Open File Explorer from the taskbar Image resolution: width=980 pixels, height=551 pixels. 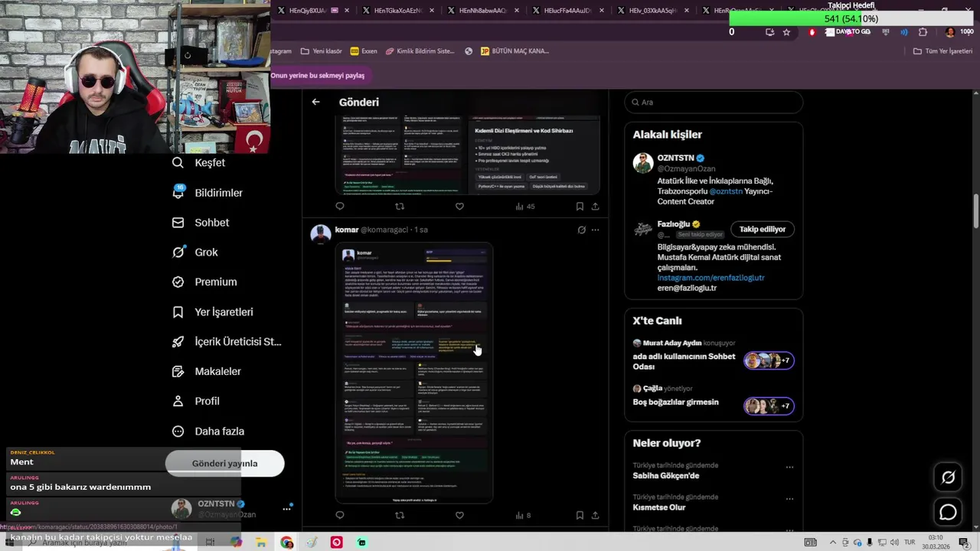(x=261, y=543)
